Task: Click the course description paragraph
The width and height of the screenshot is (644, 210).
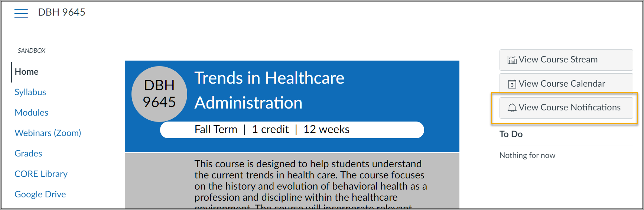Action: click(310, 184)
